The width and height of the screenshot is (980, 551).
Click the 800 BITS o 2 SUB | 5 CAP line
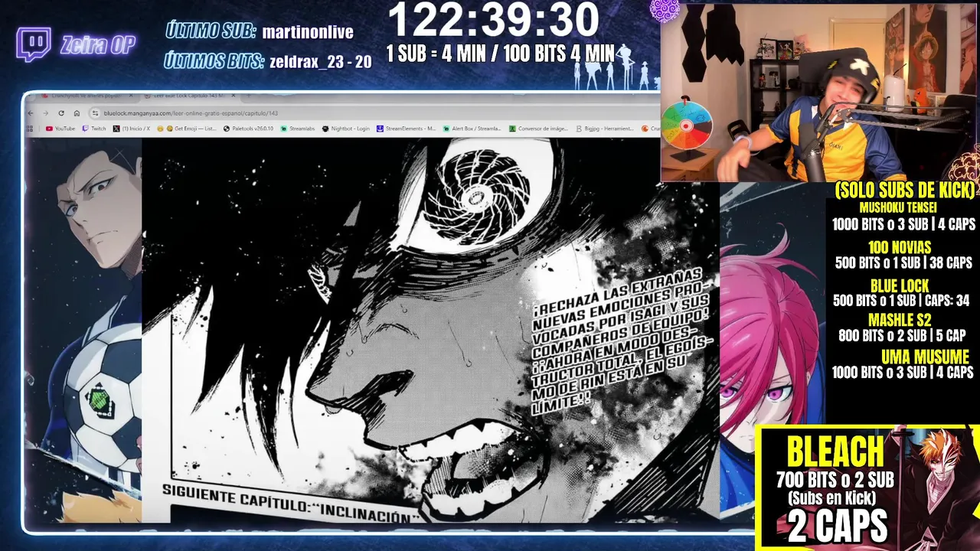(x=903, y=335)
